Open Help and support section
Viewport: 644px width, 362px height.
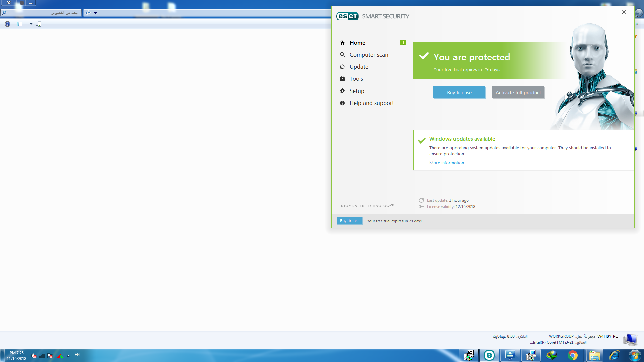371,103
